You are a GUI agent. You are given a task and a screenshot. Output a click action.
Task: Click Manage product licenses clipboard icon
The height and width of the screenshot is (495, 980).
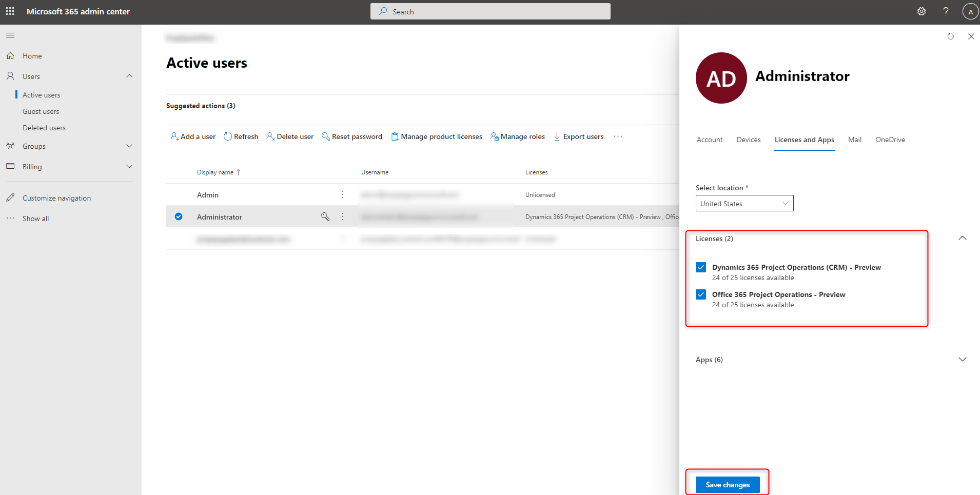pyautogui.click(x=395, y=136)
